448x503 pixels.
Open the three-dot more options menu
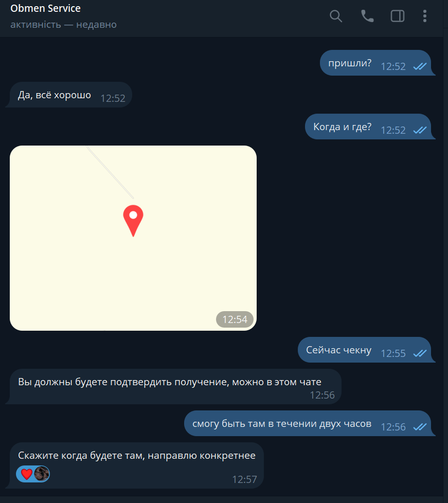424,16
